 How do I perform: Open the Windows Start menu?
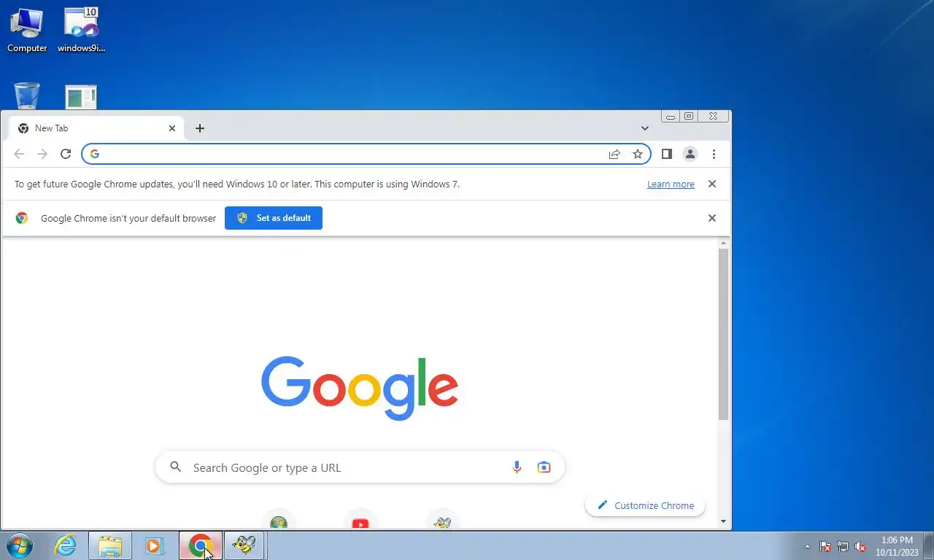click(x=20, y=545)
